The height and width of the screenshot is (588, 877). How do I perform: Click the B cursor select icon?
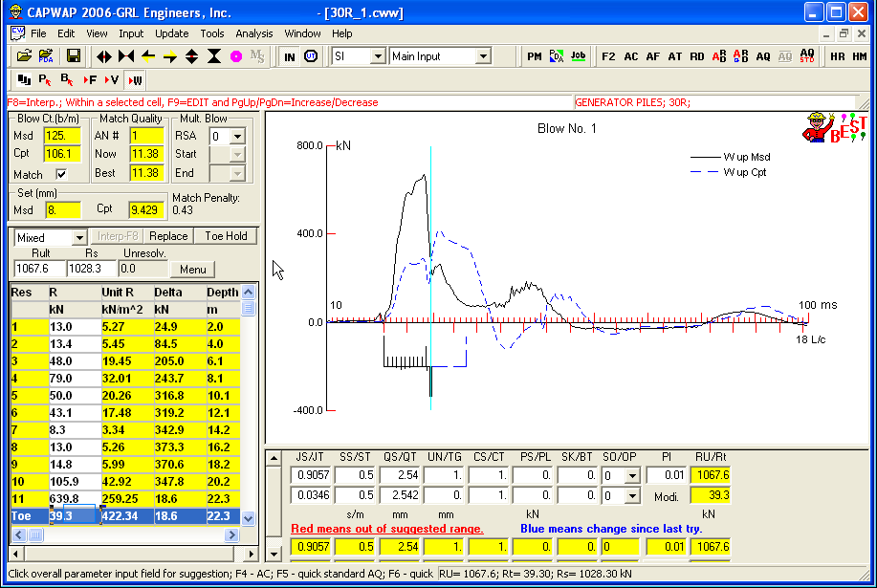point(67,80)
